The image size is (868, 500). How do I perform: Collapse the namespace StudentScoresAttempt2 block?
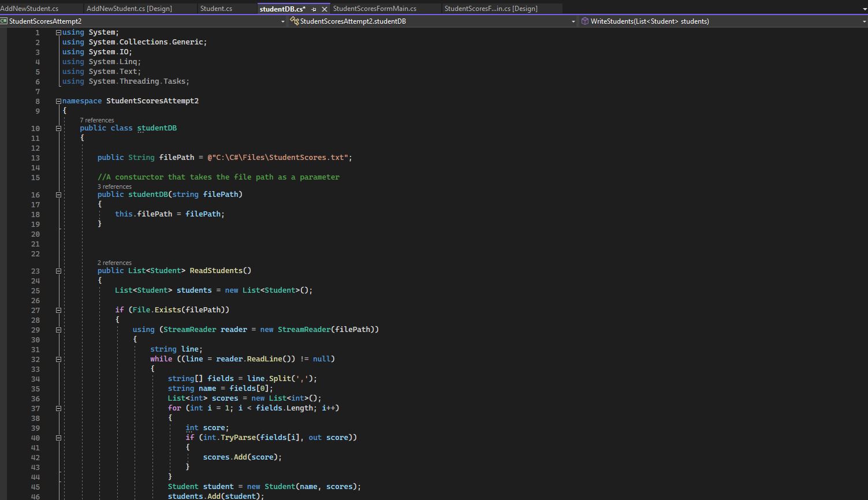coord(58,101)
